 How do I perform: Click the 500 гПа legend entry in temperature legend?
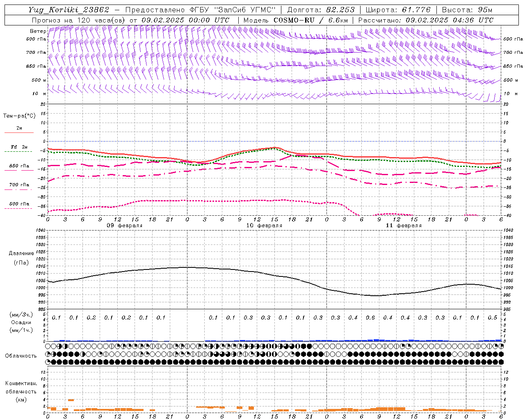[19, 204]
